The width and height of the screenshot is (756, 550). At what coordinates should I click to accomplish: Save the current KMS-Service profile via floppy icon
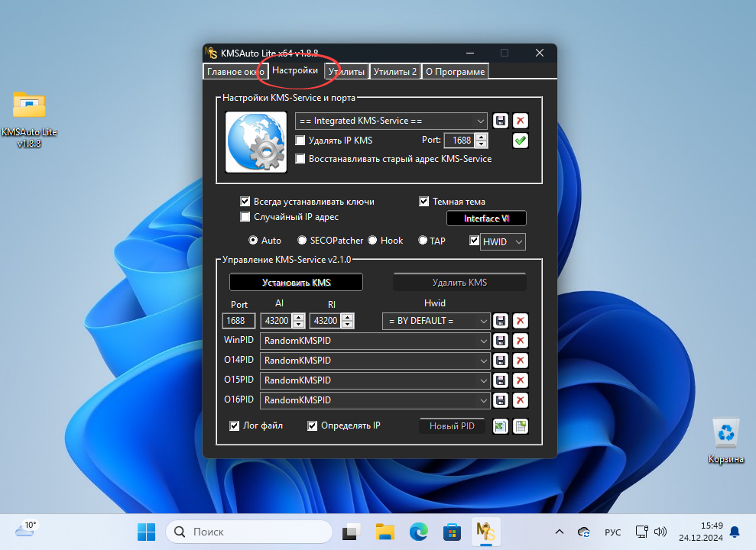pyautogui.click(x=501, y=121)
